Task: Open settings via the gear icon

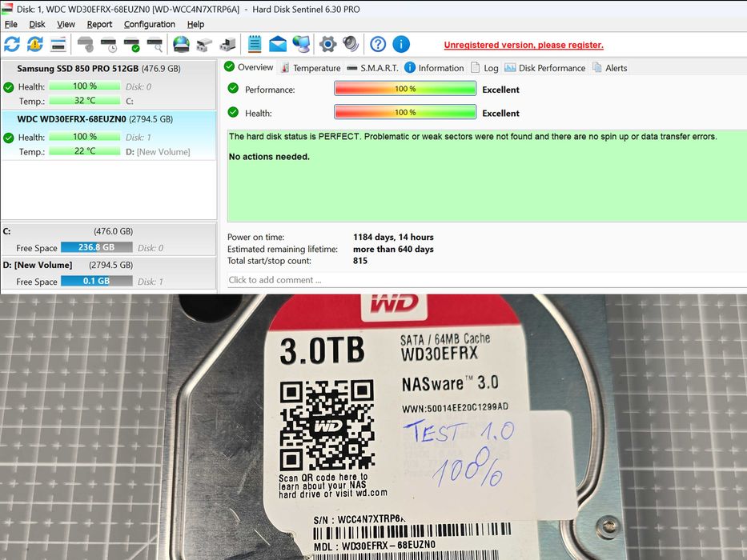Action: point(327,44)
